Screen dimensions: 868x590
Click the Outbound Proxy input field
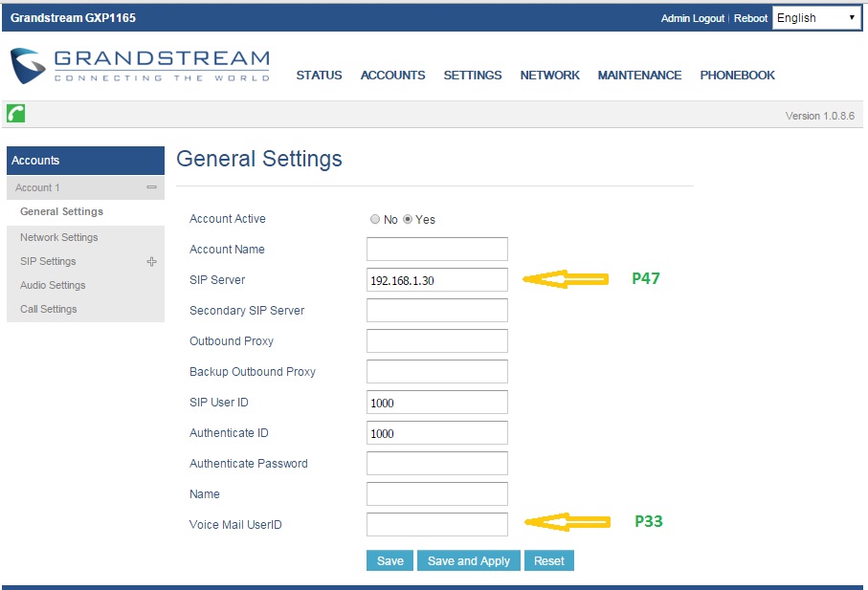point(436,341)
